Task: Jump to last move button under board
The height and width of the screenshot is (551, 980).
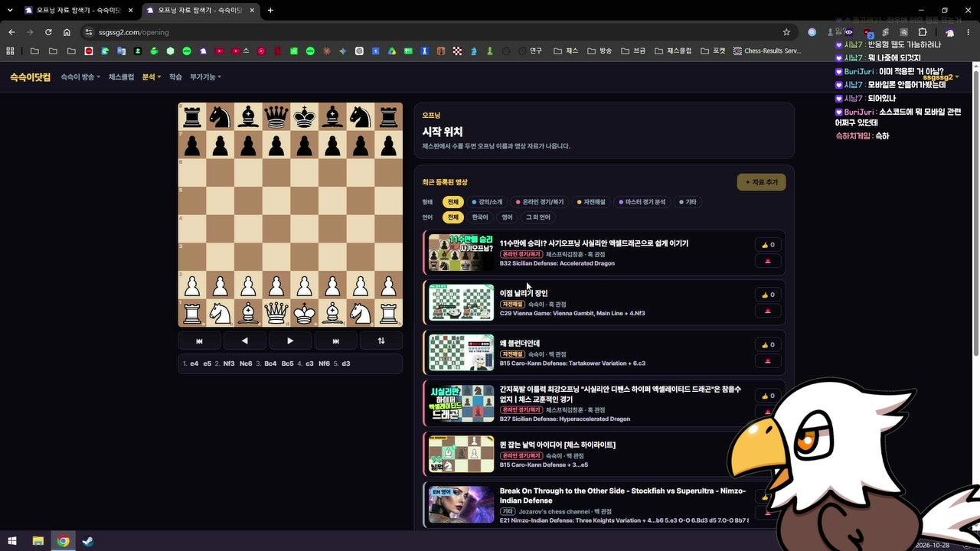Action: [335, 341]
